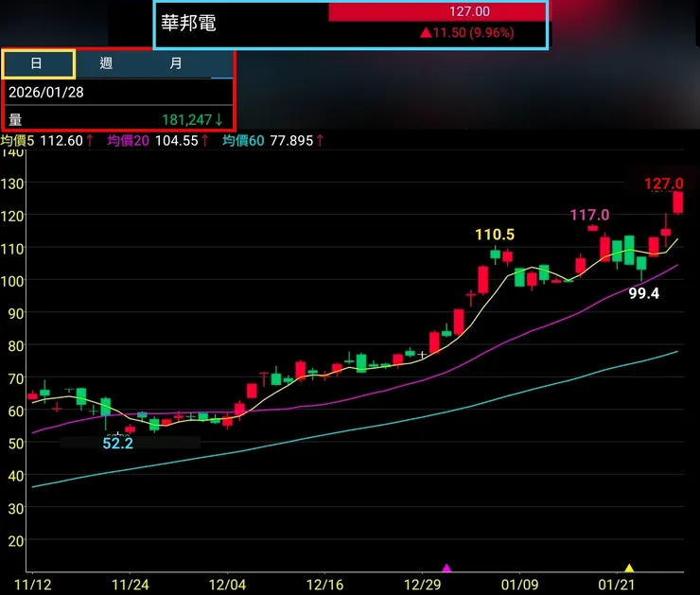Click the 均價60 moving average label

point(243,141)
